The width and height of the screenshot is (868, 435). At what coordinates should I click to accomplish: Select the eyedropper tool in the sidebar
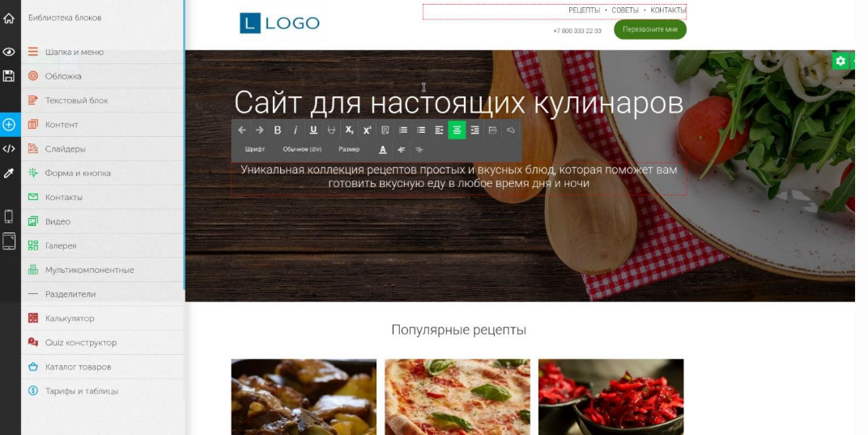click(x=9, y=173)
